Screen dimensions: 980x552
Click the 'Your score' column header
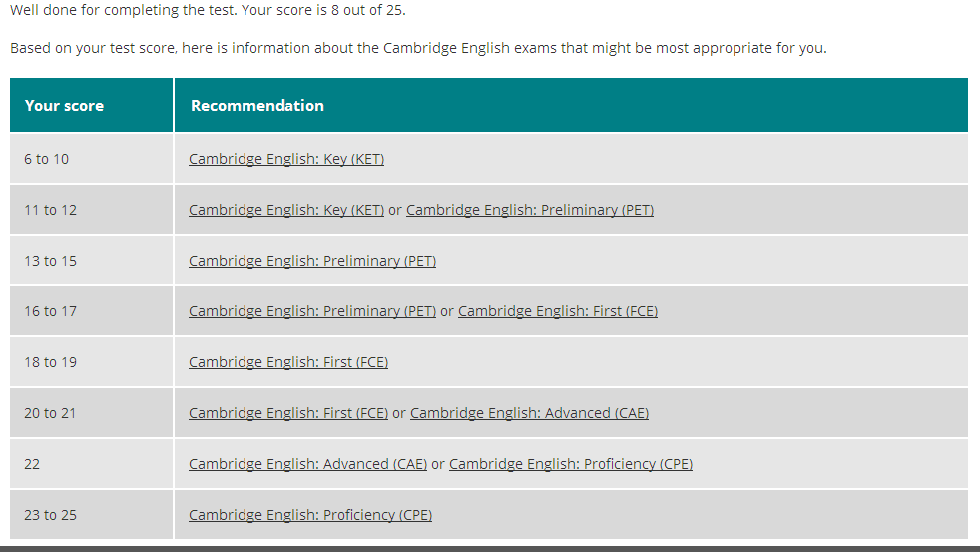point(91,105)
